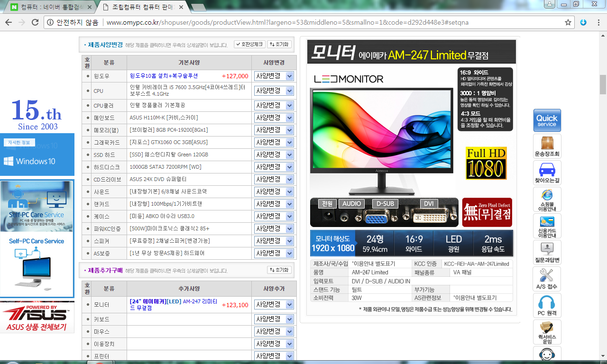Click the 15th Since 2003 anniversary banner
Screen dimensions: 607x364
coord(37,114)
